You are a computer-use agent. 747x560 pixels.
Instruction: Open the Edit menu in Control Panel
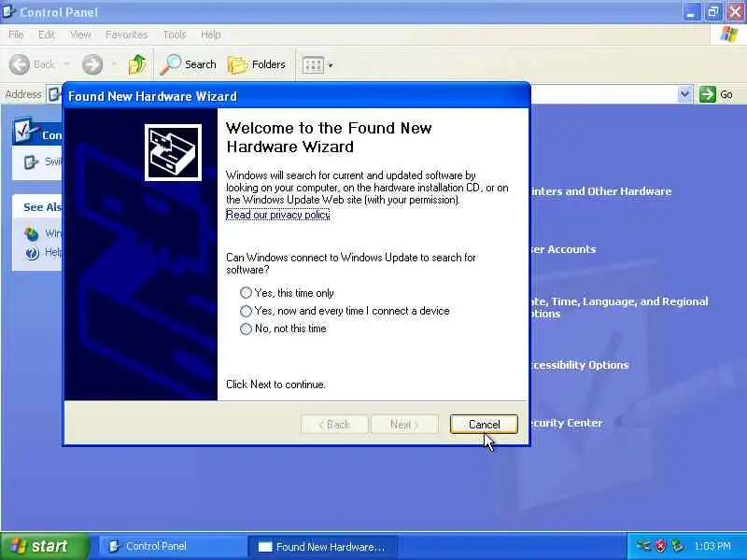pyautogui.click(x=46, y=35)
